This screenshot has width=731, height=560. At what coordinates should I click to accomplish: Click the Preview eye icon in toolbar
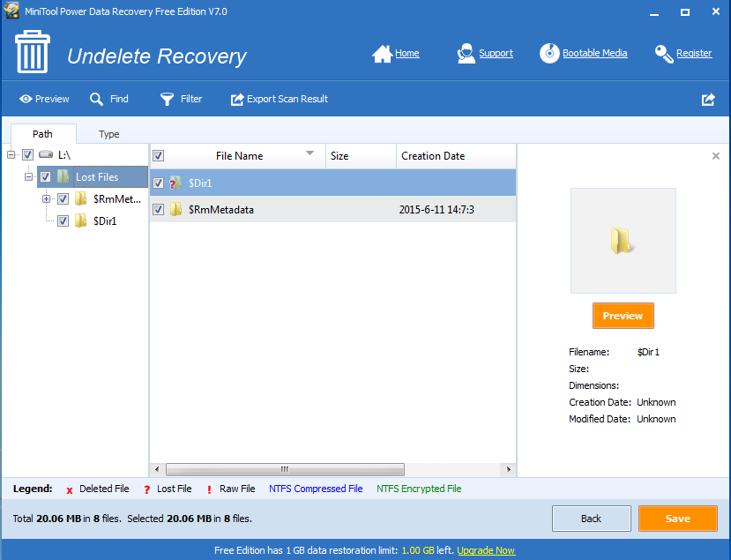pos(26,99)
